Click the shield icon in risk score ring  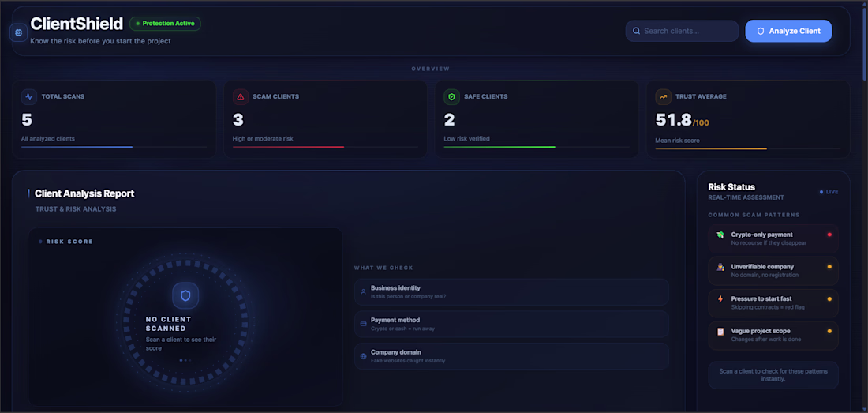[185, 295]
